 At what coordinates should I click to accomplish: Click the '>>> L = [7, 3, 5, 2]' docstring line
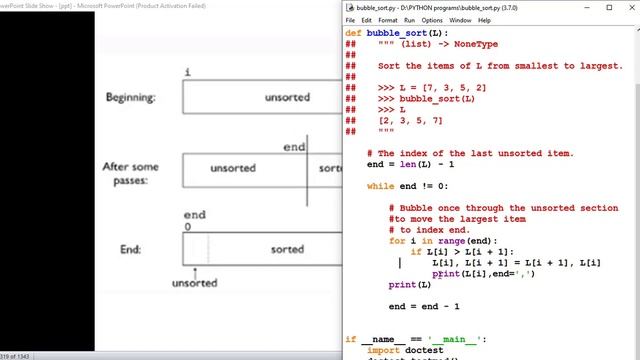click(432, 88)
